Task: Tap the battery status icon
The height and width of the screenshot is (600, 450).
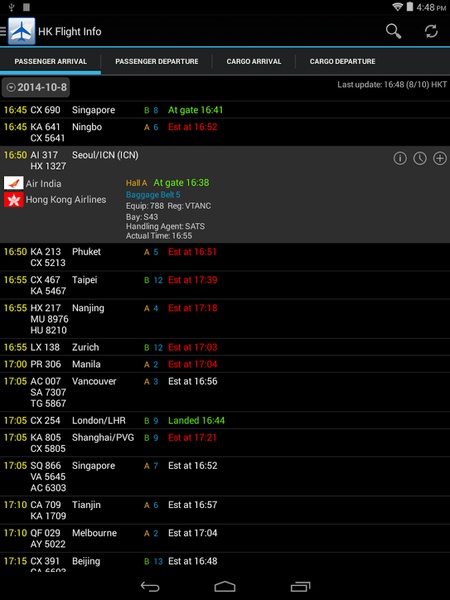Action: click(410, 7)
